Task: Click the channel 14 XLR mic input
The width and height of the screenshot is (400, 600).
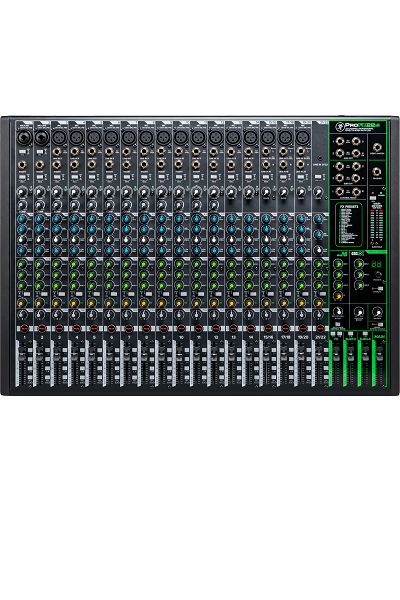Action: [x=250, y=137]
